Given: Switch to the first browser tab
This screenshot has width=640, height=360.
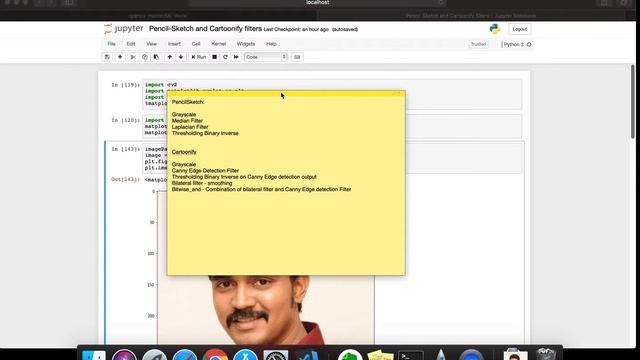Looking at the screenshot, I should click(158, 16).
